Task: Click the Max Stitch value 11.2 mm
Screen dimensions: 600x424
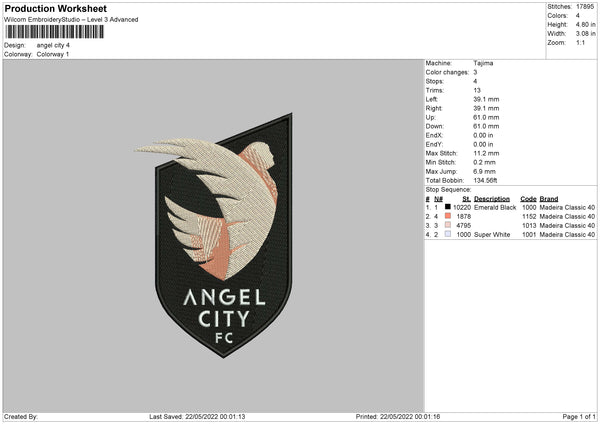Action: point(486,153)
